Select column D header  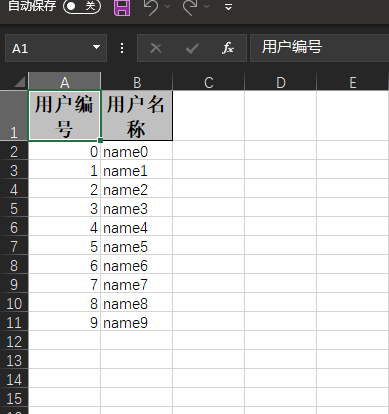[x=281, y=82]
